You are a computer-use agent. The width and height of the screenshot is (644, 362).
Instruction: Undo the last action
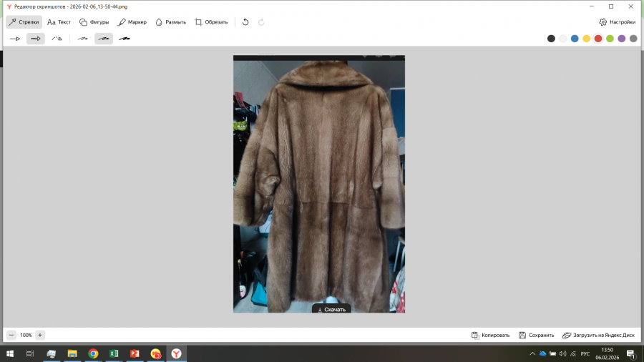(x=245, y=22)
